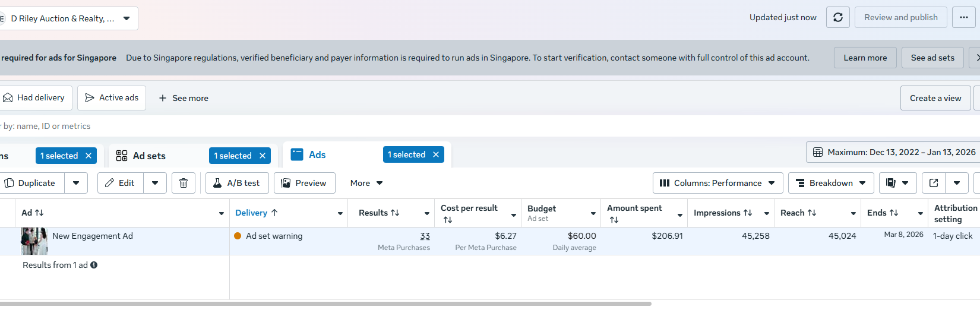Image resolution: width=980 pixels, height=316 pixels.
Task: Click the refresh data icon
Action: 837,18
